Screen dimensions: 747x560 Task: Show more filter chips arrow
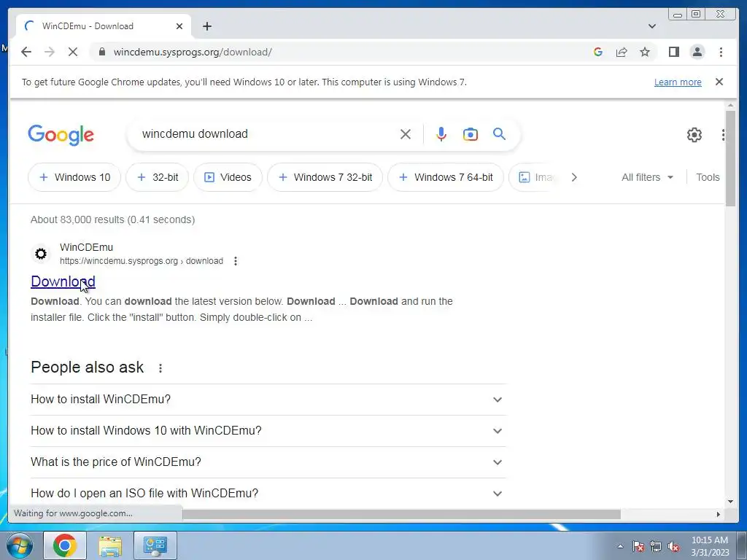pyautogui.click(x=574, y=177)
